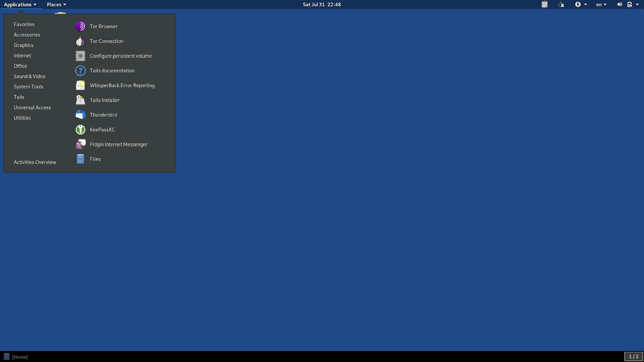Click the Home window icon in taskbar

pyautogui.click(x=6, y=357)
